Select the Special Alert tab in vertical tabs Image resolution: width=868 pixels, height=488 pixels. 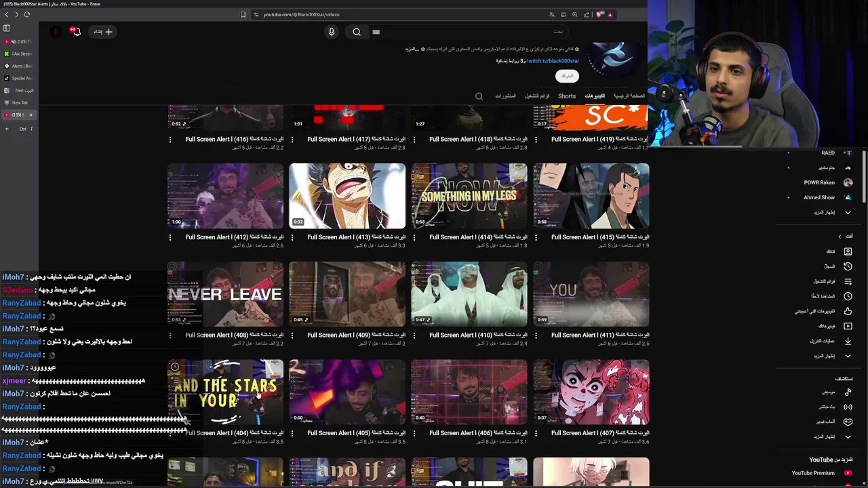coord(19,78)
